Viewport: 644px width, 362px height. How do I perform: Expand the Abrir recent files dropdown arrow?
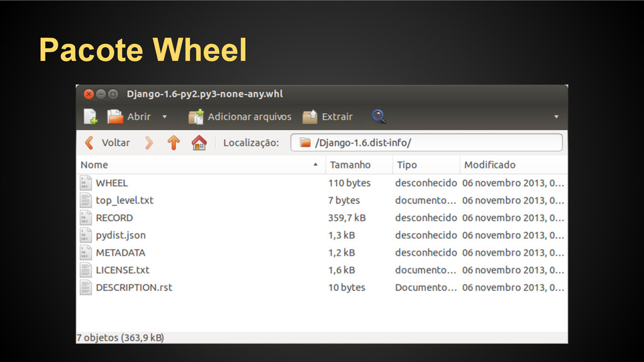[x=165, y=117]
